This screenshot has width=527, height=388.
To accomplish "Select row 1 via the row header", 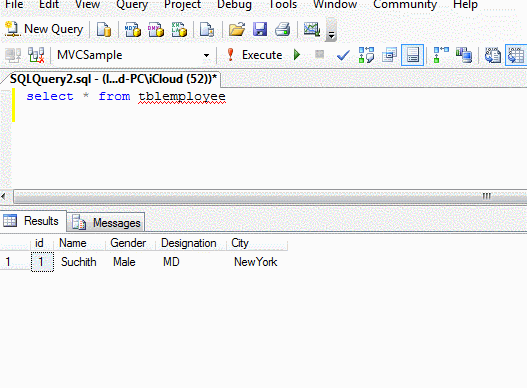I will tap(15, 262).
